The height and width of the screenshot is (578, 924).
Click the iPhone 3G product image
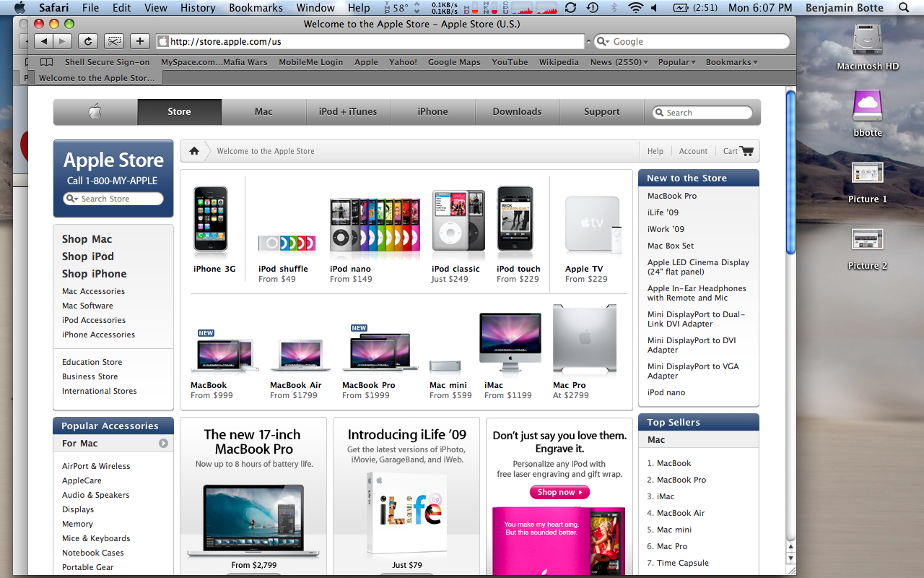point(211,220)
